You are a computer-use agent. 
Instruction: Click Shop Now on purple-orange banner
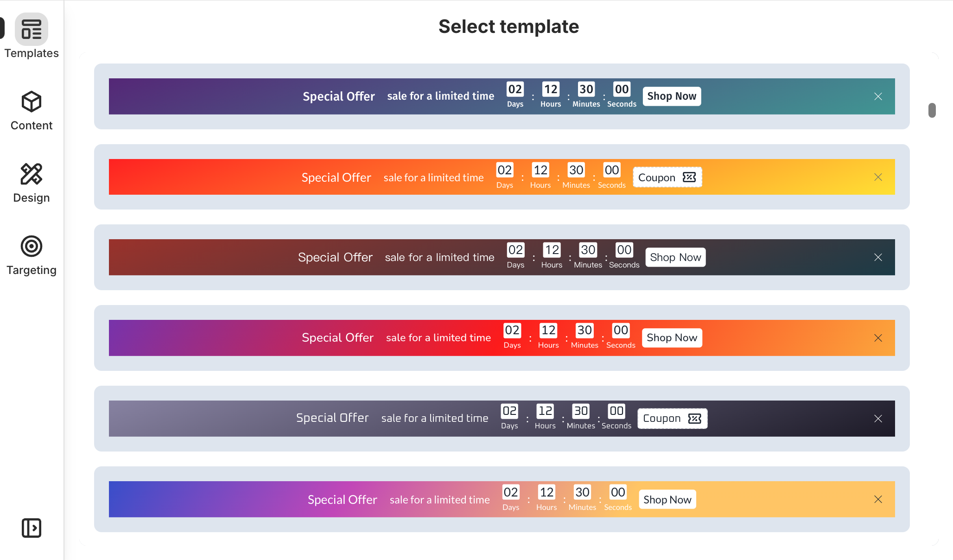pos(672,338)
